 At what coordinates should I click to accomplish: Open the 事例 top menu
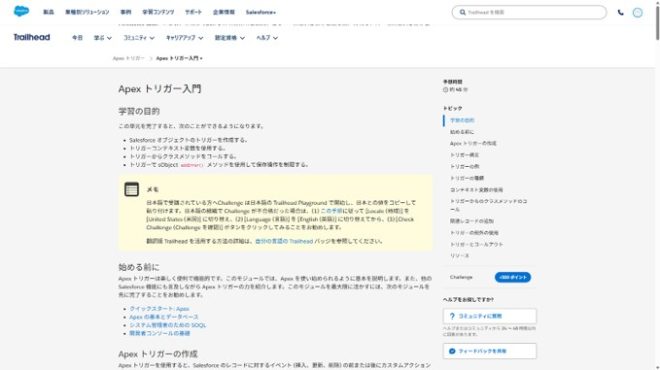click(126, 12)
